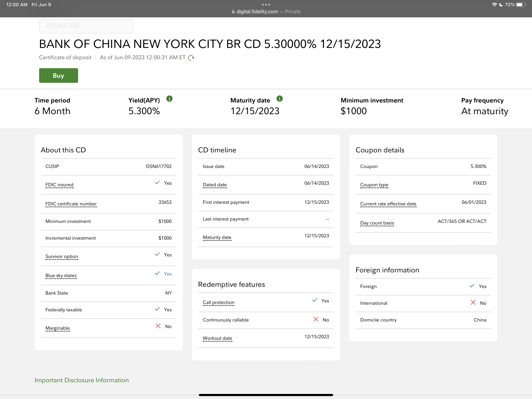This screenshot has width=532, height=399.
Task: Tap the Do Not Disturb moon icon
Action: pyautogui.click(x=501, y=4)
